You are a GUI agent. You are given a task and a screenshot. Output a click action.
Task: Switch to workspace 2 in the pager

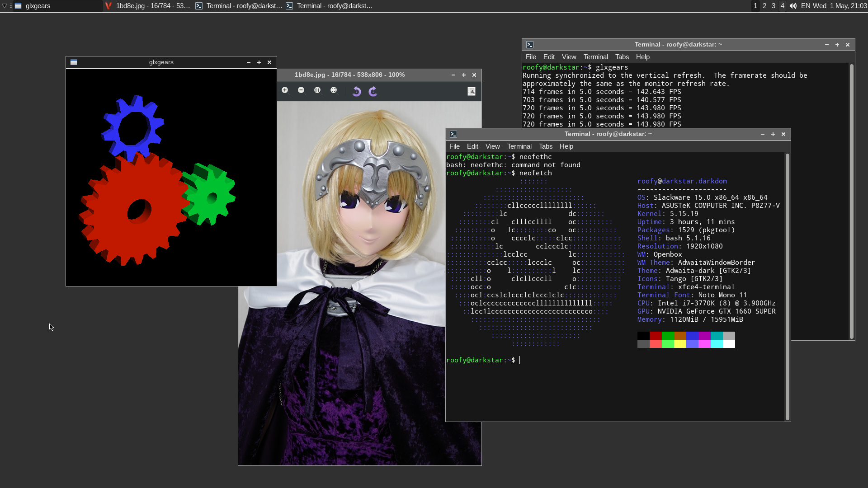(764, 6)
